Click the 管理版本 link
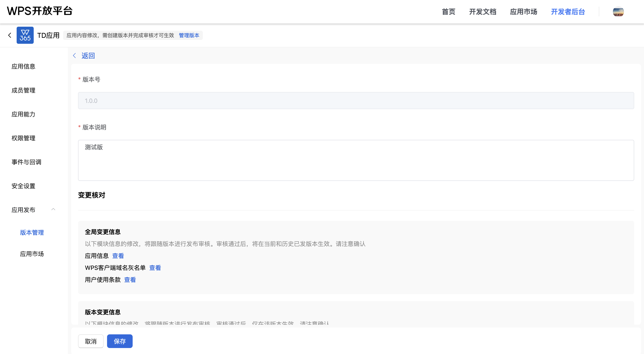 189,35
